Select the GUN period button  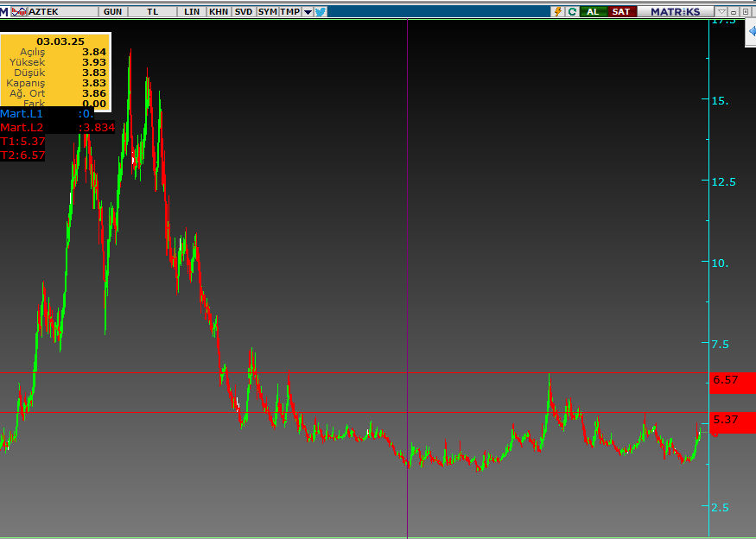[x=113, y=11]
